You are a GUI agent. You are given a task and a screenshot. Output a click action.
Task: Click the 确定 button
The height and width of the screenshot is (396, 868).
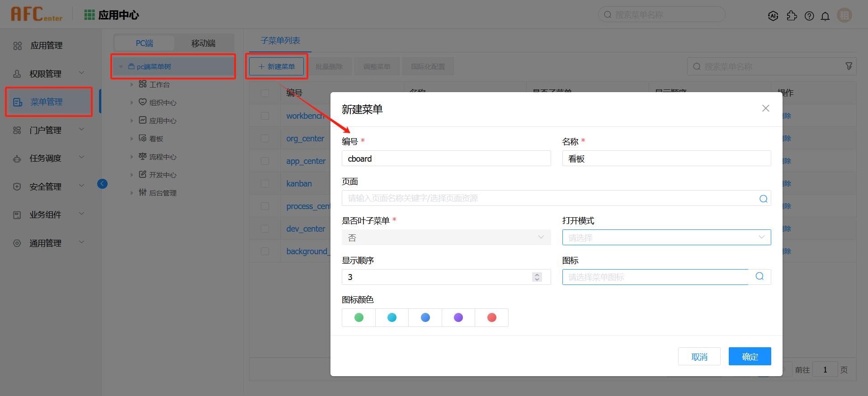(x=750, y=357)
